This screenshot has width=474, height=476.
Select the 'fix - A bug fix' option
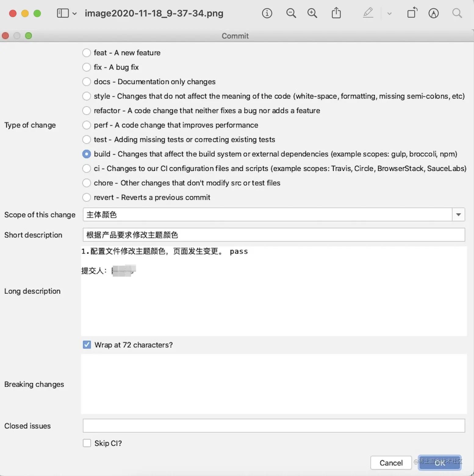point(87,67)
